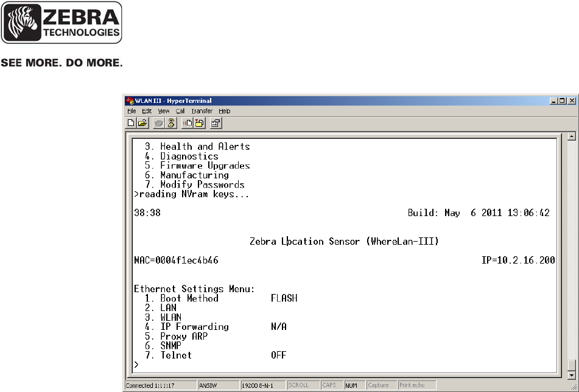Minimize the HyperTerminal window
The height and width of the screenshot is (392, 579).
pos(553,101)
